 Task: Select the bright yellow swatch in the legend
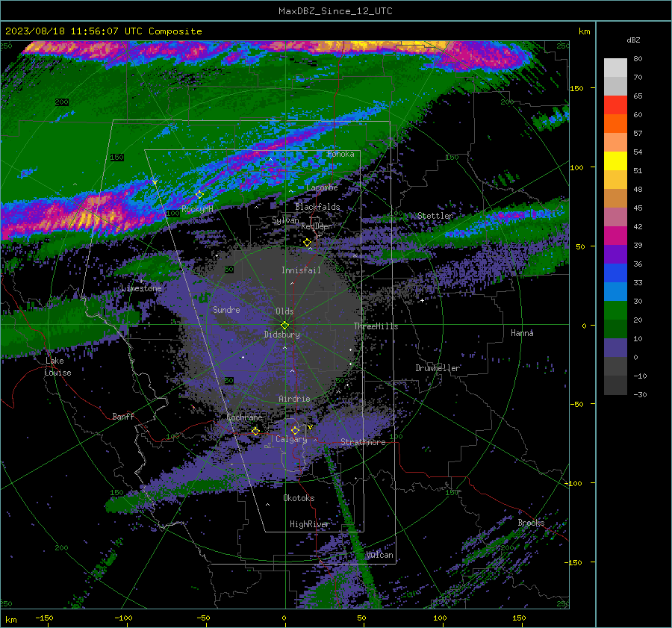[x=615, y=161]
